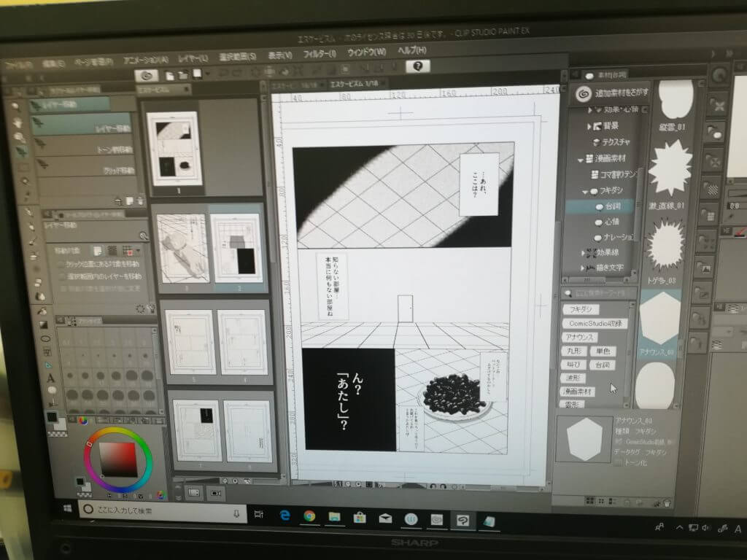This screenshot has width=747, height=560.
Task: Select the Magnifier zoom tool
Action: tap(15, 106)
